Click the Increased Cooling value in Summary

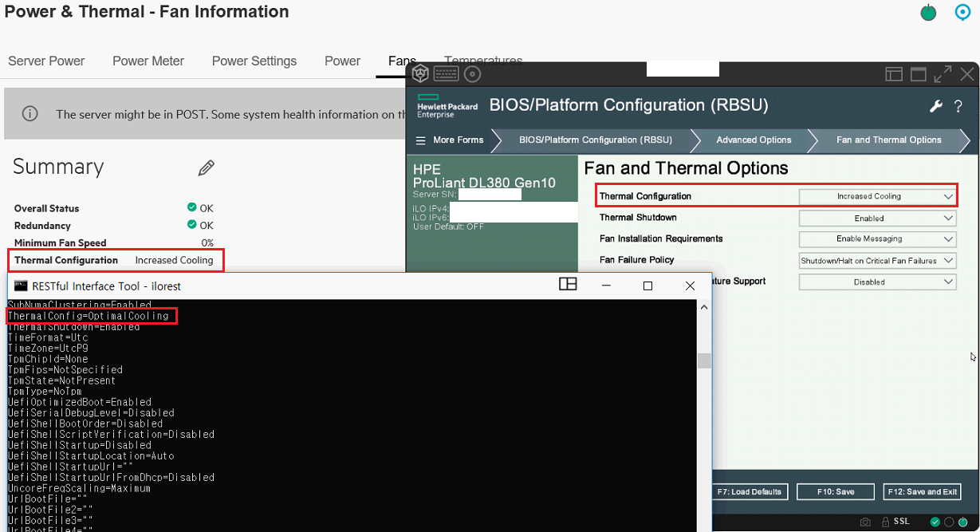tap(174, 260)
